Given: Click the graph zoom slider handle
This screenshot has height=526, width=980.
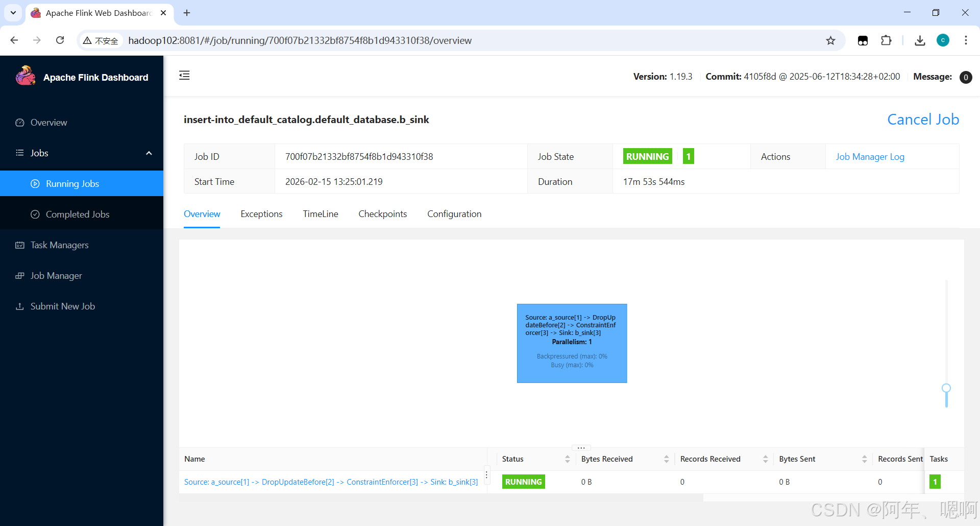Looking at the screenshot, I should [x=946, y=389].
